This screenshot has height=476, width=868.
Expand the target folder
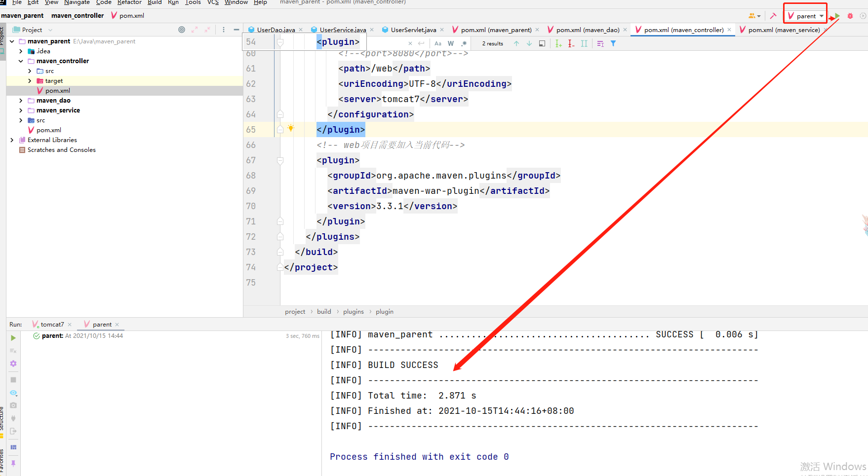30,81
